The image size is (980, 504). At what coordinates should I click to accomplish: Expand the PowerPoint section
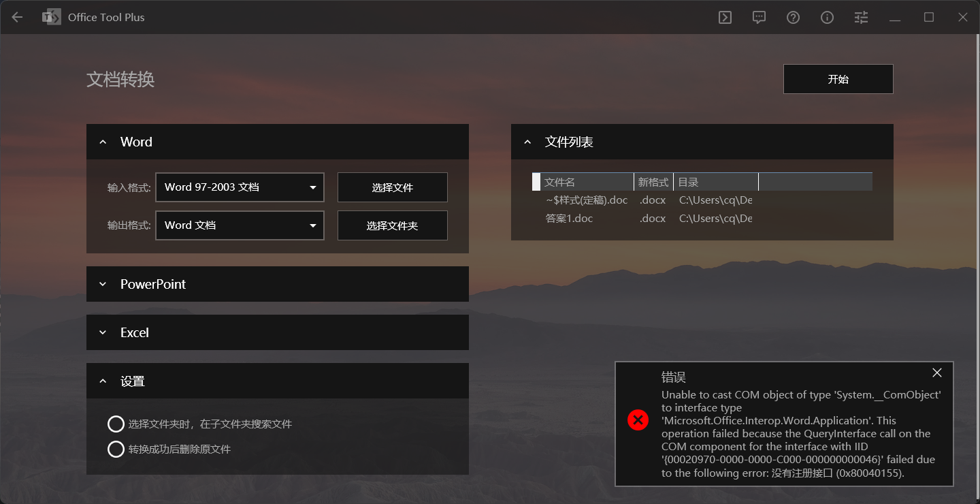[x=277, y=284]
